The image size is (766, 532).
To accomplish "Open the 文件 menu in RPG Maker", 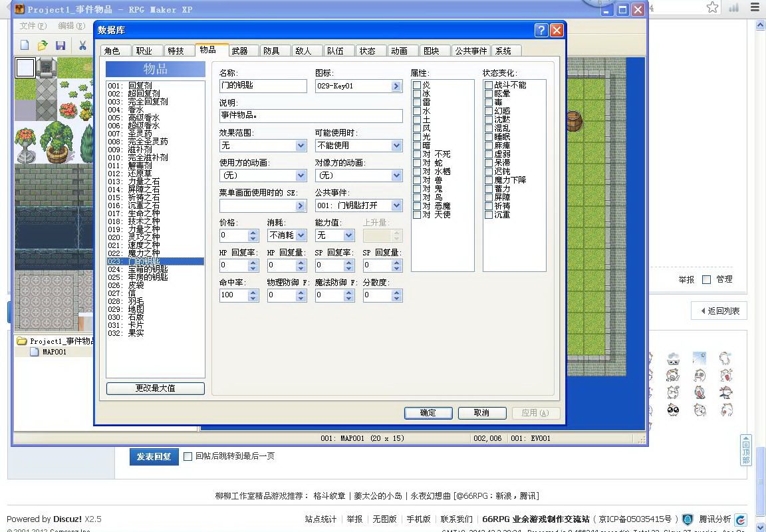I will [x=33, y=26].
